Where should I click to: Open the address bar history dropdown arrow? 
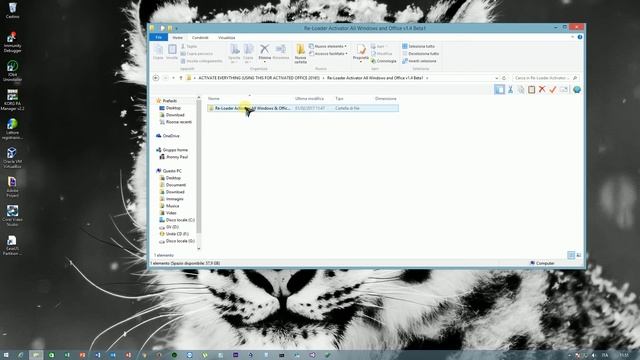[497, 78]
